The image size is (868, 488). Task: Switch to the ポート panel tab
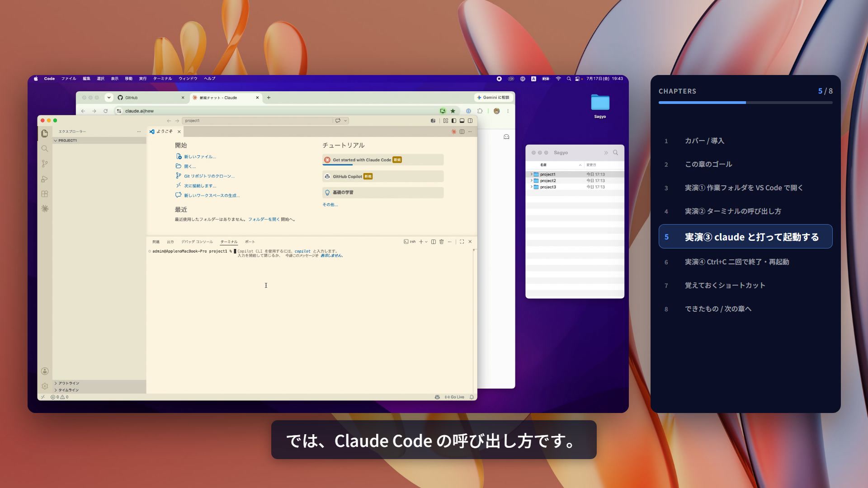250,242
